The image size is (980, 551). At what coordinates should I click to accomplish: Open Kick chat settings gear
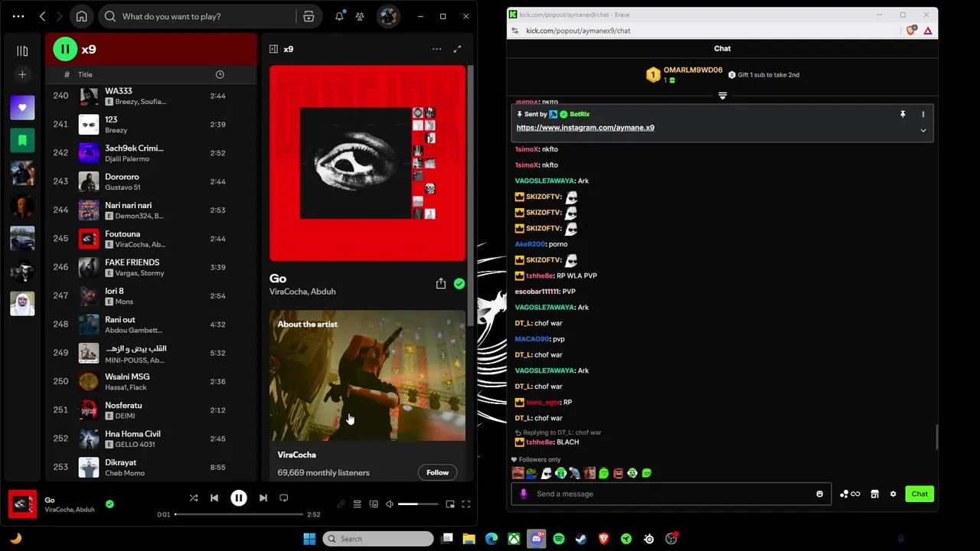[x=893, y=494]
